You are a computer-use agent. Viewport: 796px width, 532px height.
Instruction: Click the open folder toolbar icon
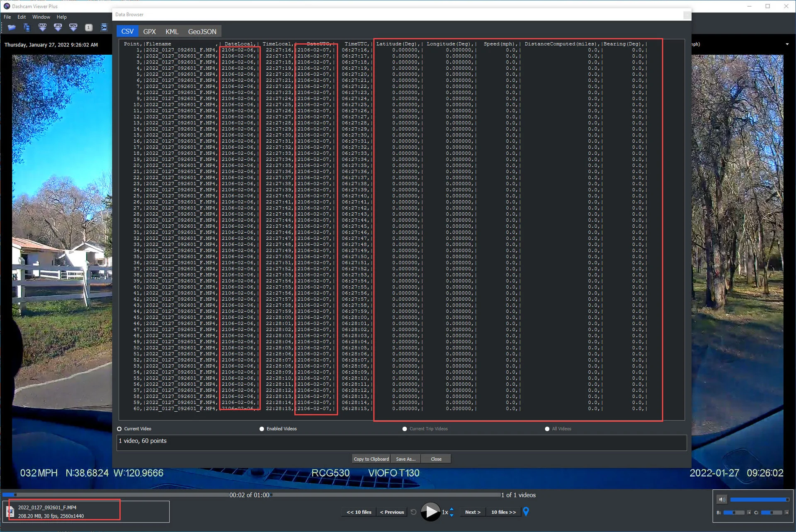[12, 27]
